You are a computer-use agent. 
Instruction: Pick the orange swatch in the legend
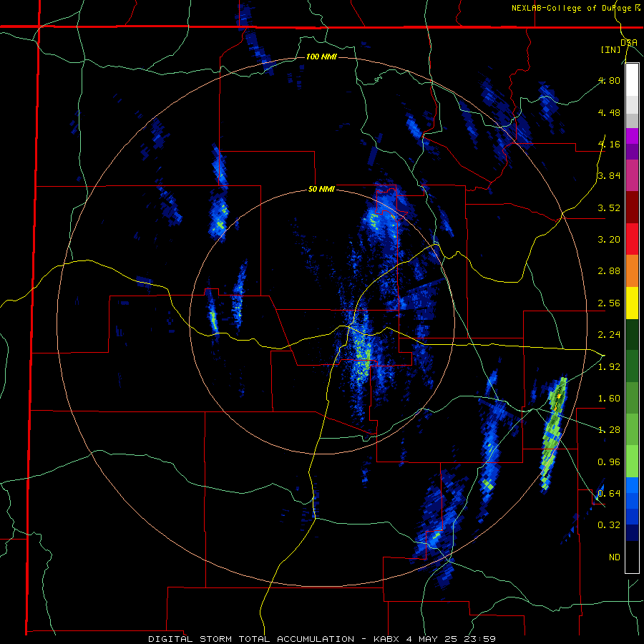coord(632,271)
